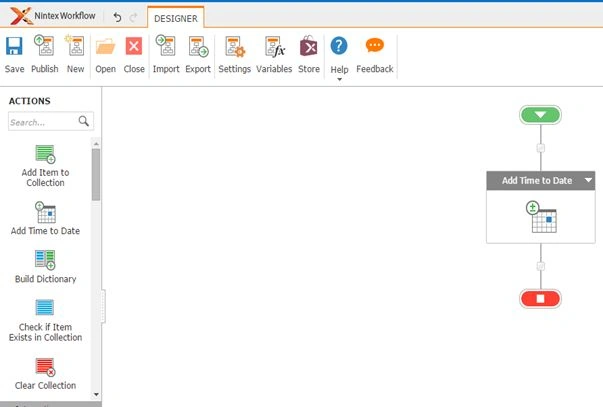
Task: Select the Build Dictionary action
Action: tap(45, 267)
